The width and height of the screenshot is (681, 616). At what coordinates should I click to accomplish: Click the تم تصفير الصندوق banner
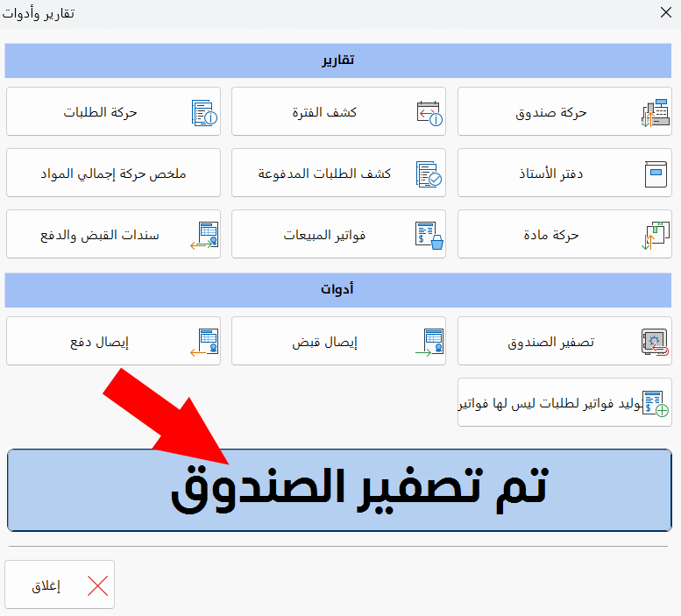tap(339, 490)
